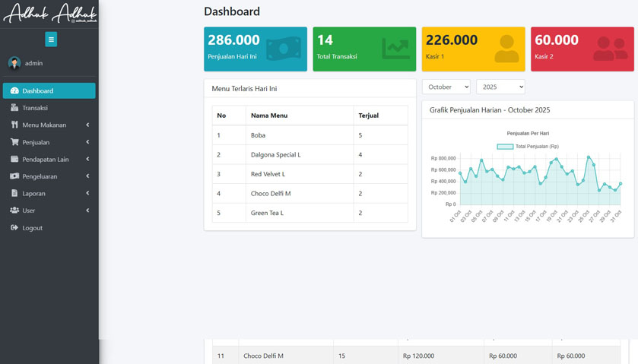Open the October month dropdown
The image size is (638, 364).
pos(446,87)
